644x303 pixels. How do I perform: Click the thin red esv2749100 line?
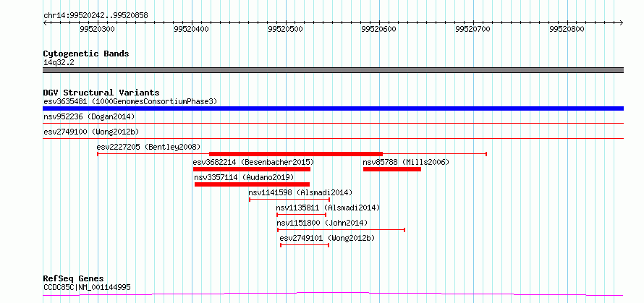[333, 138]
